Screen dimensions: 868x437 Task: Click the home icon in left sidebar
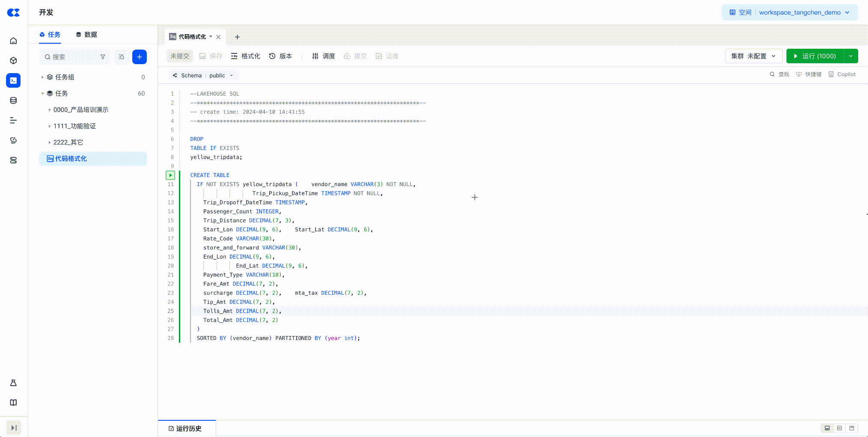(x=13, y=41)
